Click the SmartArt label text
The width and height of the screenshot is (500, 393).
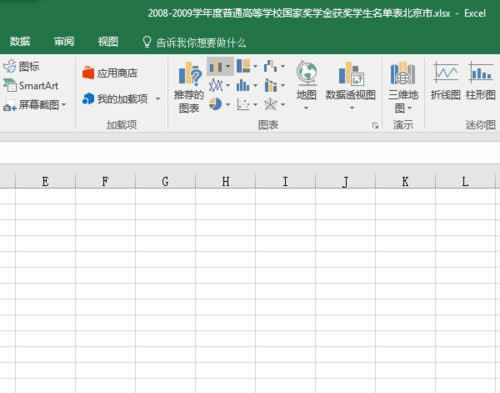(x=39, y=86)
